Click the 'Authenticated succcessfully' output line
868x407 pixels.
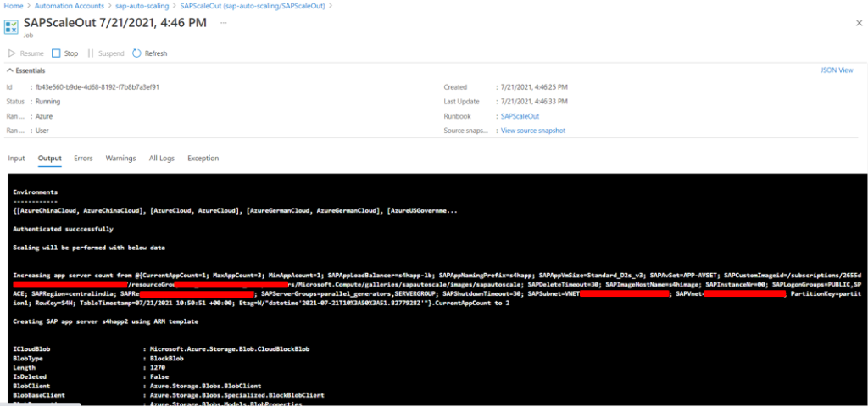pos(64,229)
